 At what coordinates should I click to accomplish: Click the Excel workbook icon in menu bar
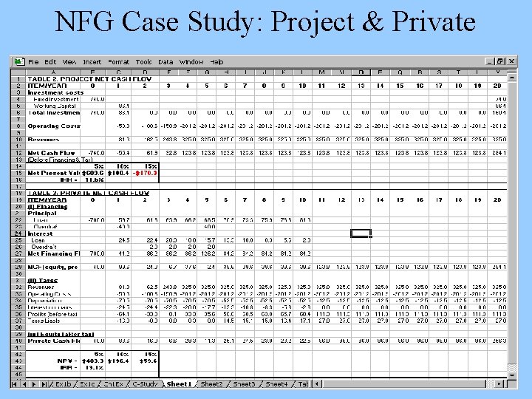(x=19, y=62)
